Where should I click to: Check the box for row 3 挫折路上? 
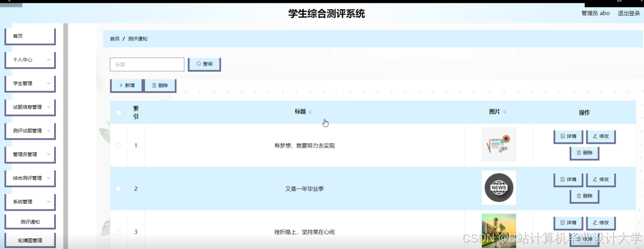point(118,232)
